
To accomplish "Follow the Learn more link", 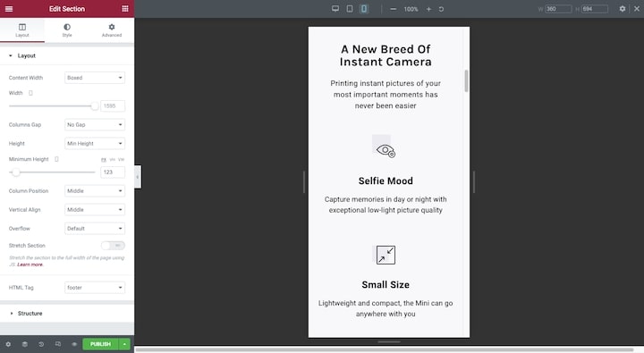I will 30,265.
